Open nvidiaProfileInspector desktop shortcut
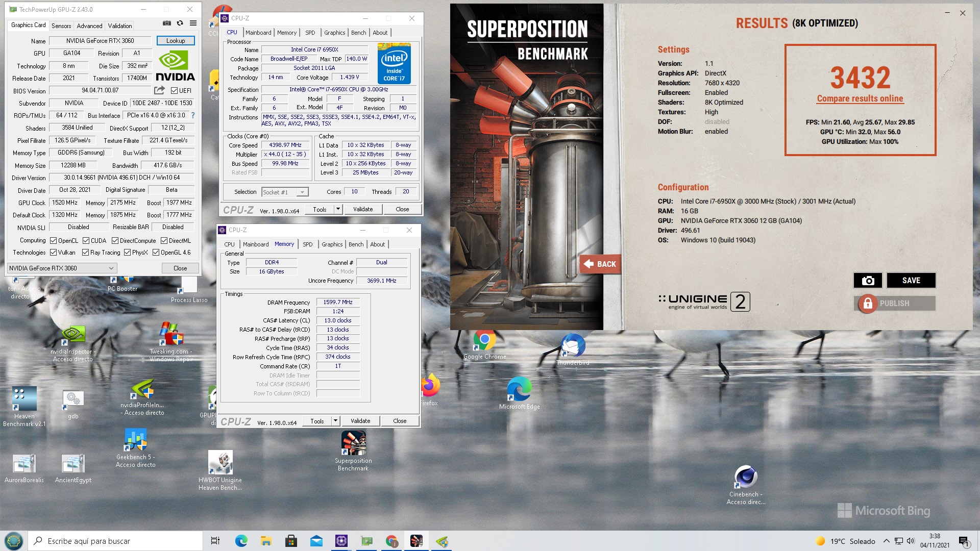The width and height of the screenshot is (980, 551). (x=142, y=398)
